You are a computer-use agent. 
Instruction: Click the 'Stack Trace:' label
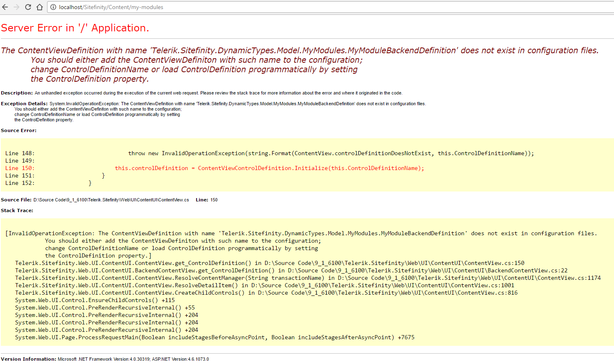tap(17, 210)
